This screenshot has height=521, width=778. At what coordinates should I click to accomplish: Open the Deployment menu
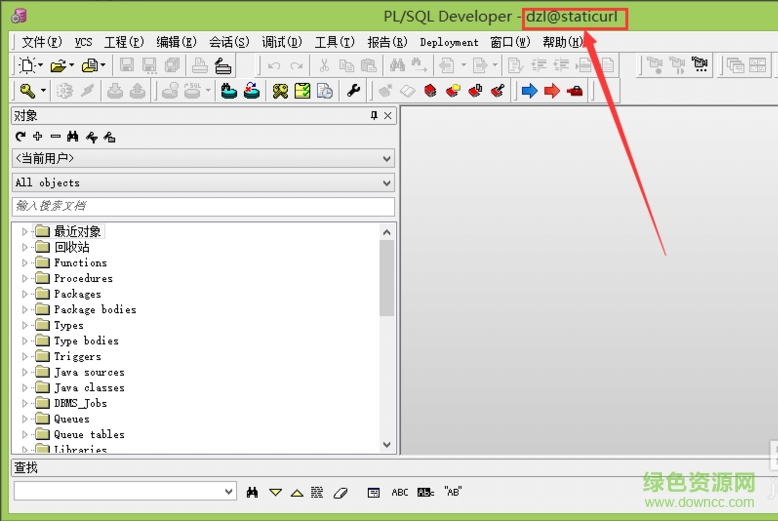449,42
